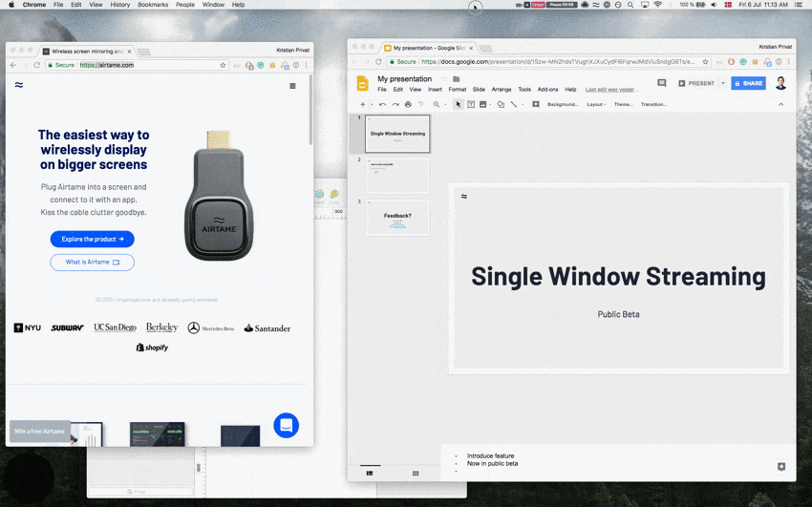Image resolution: width=812 pixels, height=507 pixels.
Task: Switch to grid view icon
Action: tap(416, 473)
